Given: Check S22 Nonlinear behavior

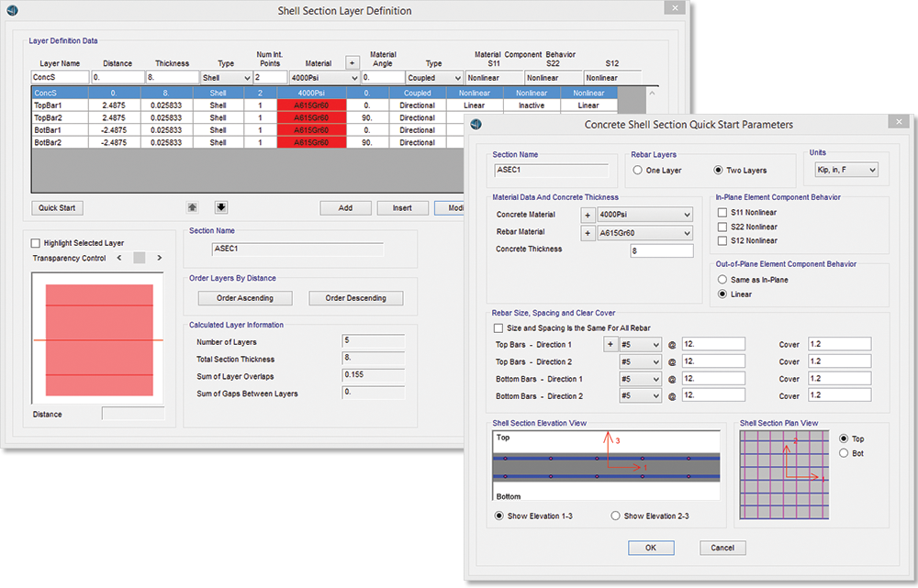Looking at the screenshot, I should pyautogui.click(x=722, y=227).
